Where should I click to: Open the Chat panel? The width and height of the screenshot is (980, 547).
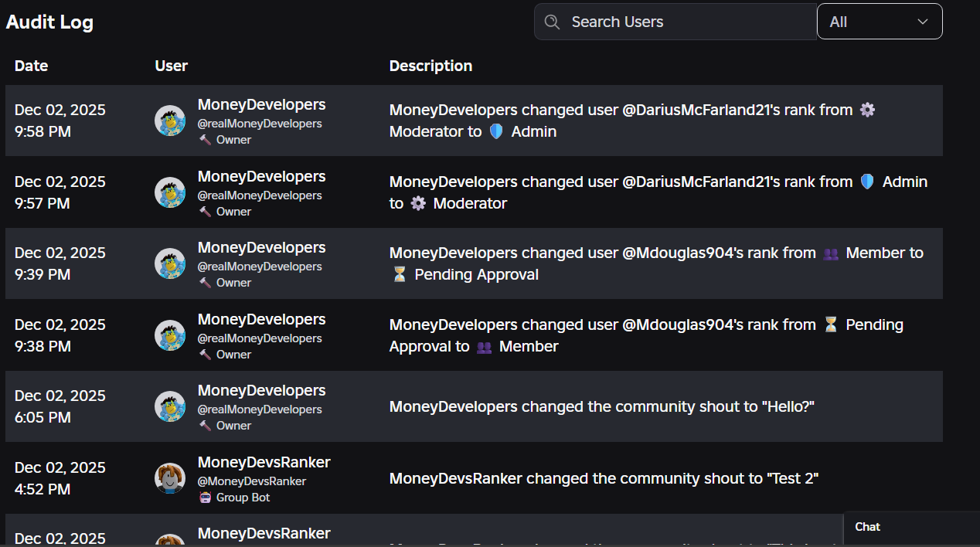tap(911, 528)
